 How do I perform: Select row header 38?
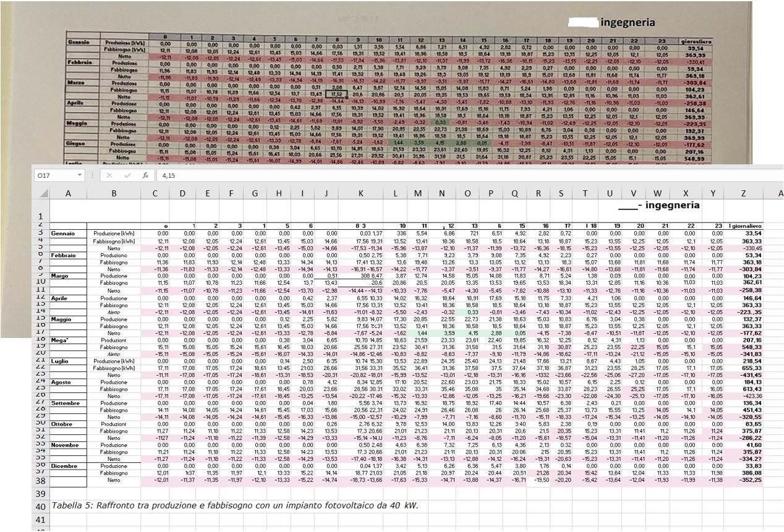pyautogui.click(x=40, y=480)
